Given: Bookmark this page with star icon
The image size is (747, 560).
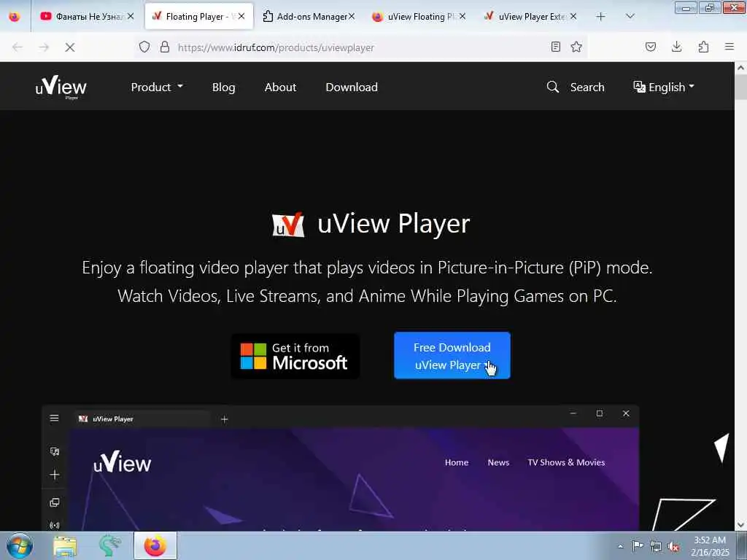Looking at the screenshot, I should point(576,47).
